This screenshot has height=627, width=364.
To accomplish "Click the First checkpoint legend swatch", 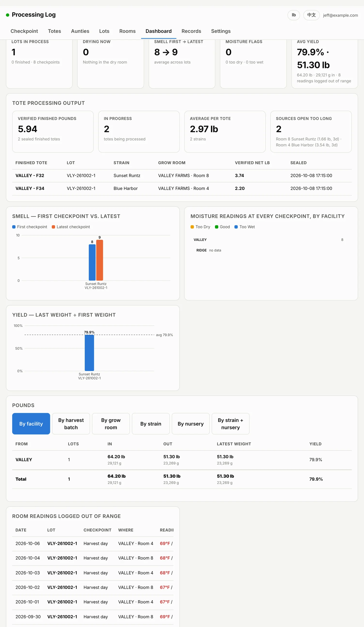I will point(14,227).
